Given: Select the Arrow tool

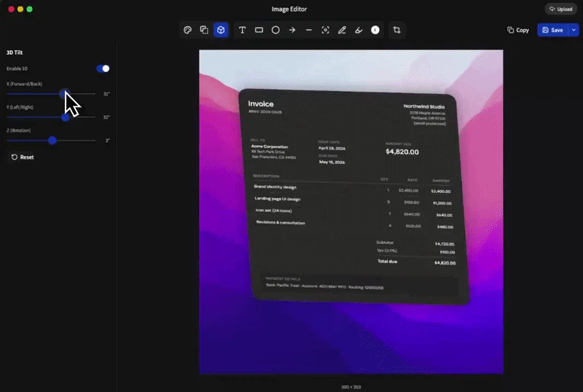Looking at the screenshot, I should [x=292, y=30].
